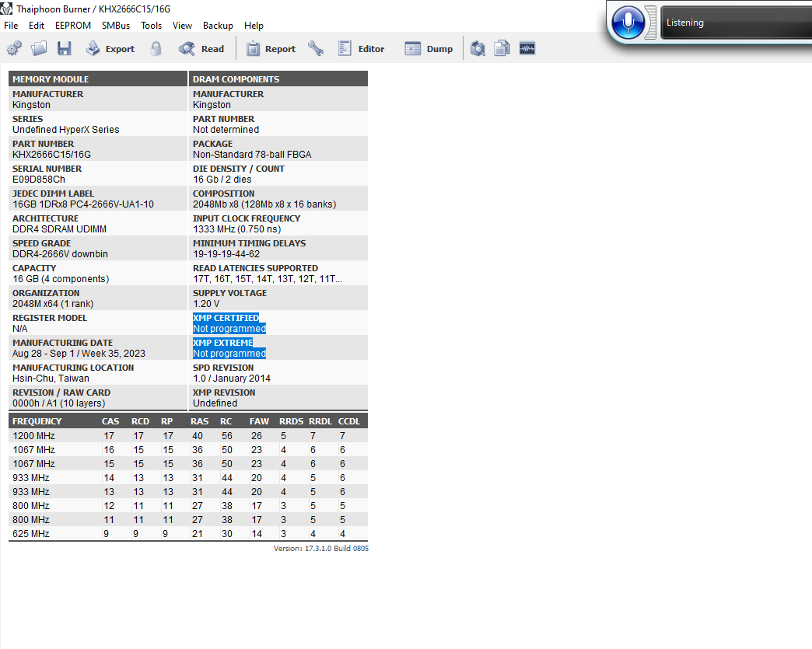
Task: Click the speech recognition microphone button
Action: click(x=628, y=23)
